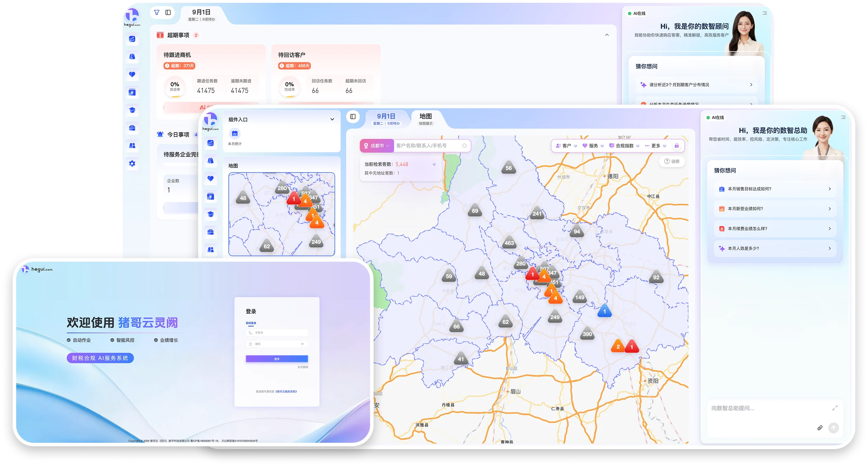Toggle the lock button on the map filter bar
Image resolution: width=868 pixels, height=466 pixels.
pos(677,146)
